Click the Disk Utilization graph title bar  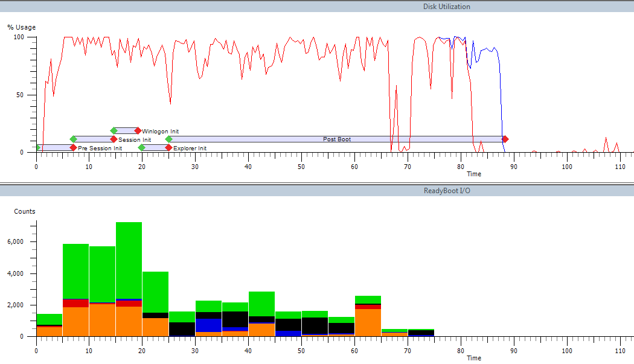[446, 7]
